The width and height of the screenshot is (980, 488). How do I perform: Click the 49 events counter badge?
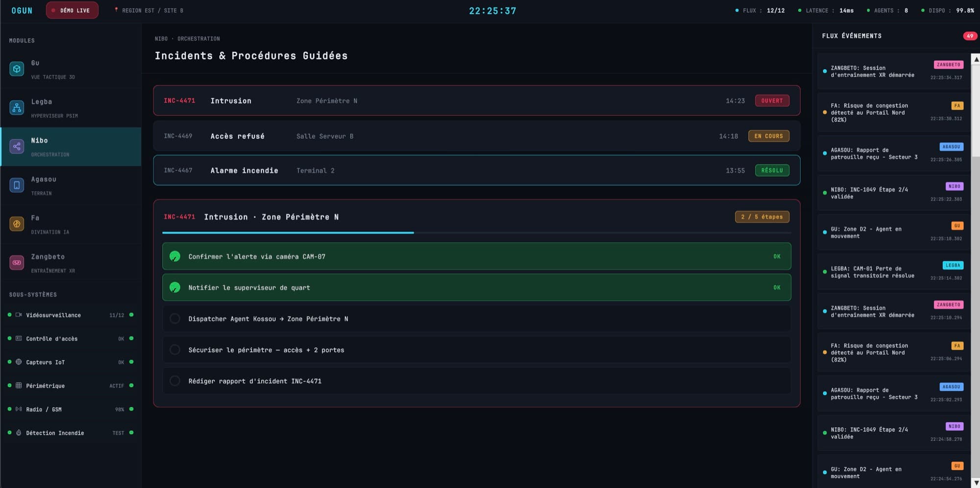970,36
